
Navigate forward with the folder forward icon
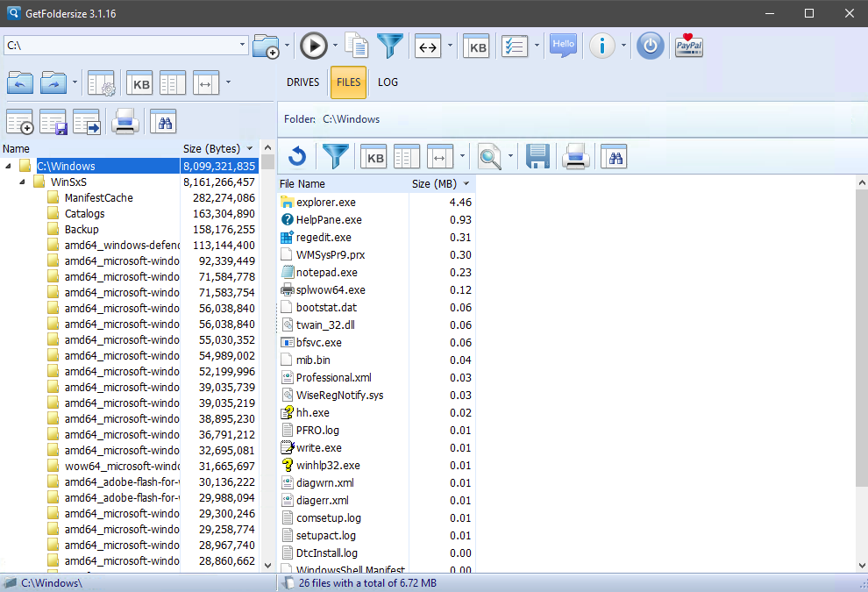[53, 83]
